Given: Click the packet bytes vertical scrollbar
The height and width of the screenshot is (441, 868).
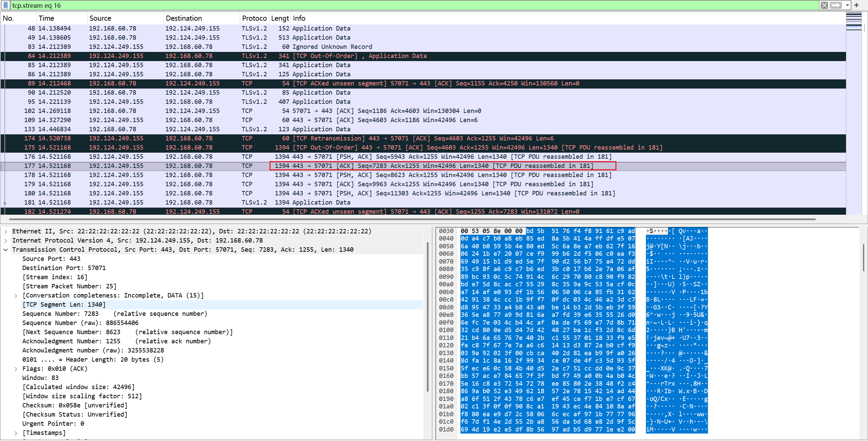Looking at the screenshot, I should (864, 257).
